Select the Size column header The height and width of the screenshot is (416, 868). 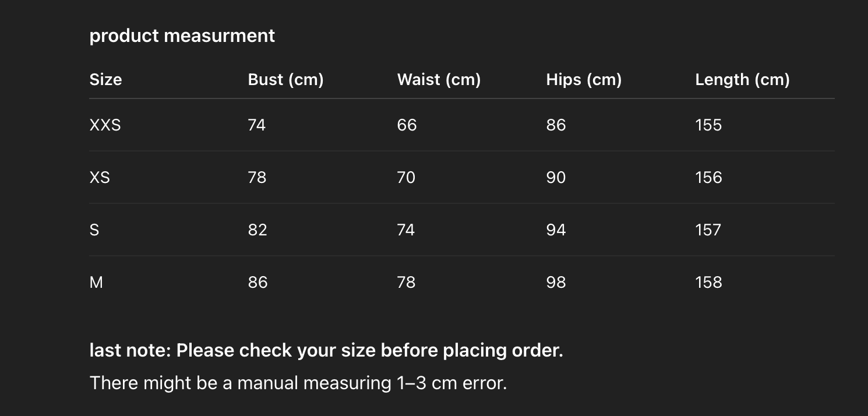(105, 79)
